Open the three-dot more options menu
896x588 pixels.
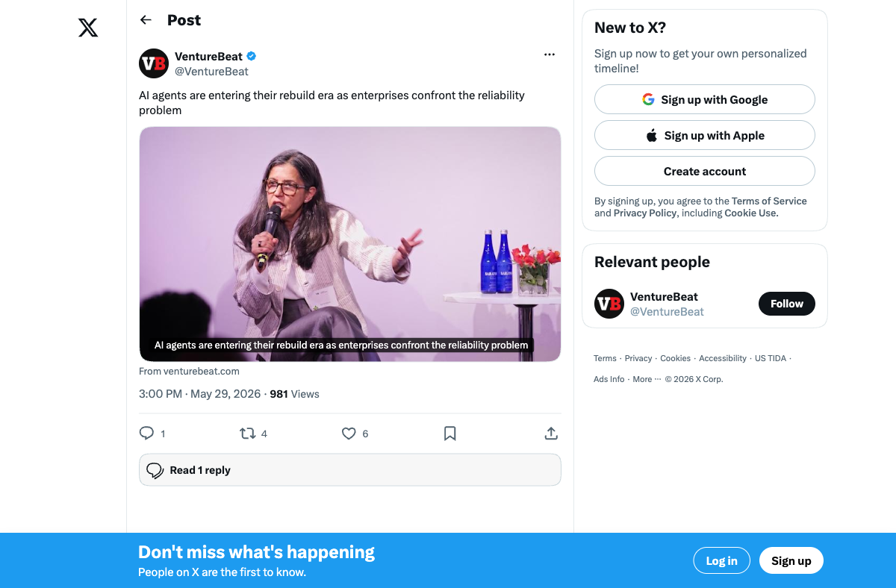[x=550, y=54]
